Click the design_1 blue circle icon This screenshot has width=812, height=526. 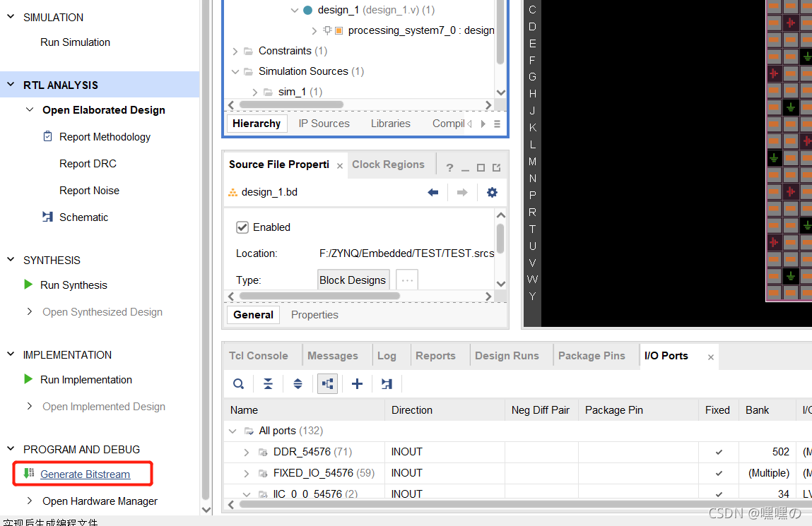point(307,10)
